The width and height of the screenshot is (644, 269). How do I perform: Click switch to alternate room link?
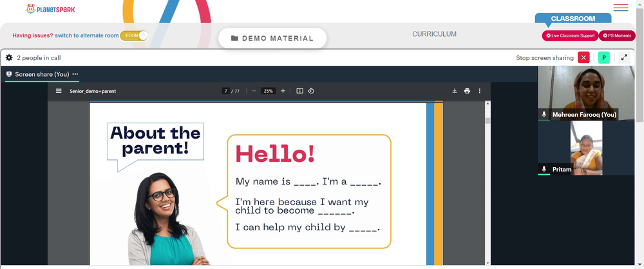click(x=87, y=35)
